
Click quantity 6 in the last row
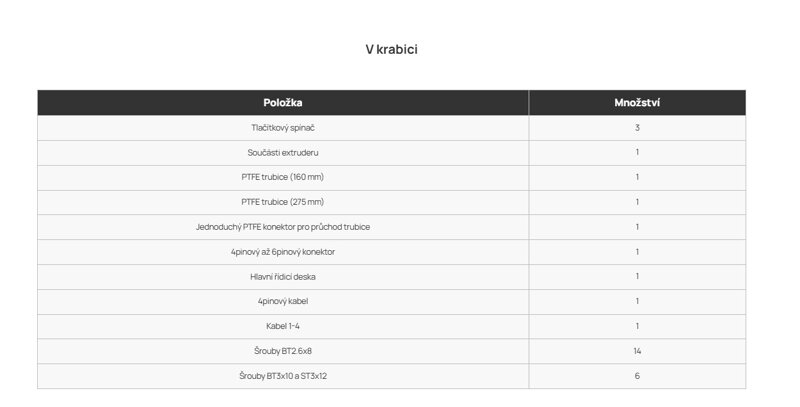point(637,376)
